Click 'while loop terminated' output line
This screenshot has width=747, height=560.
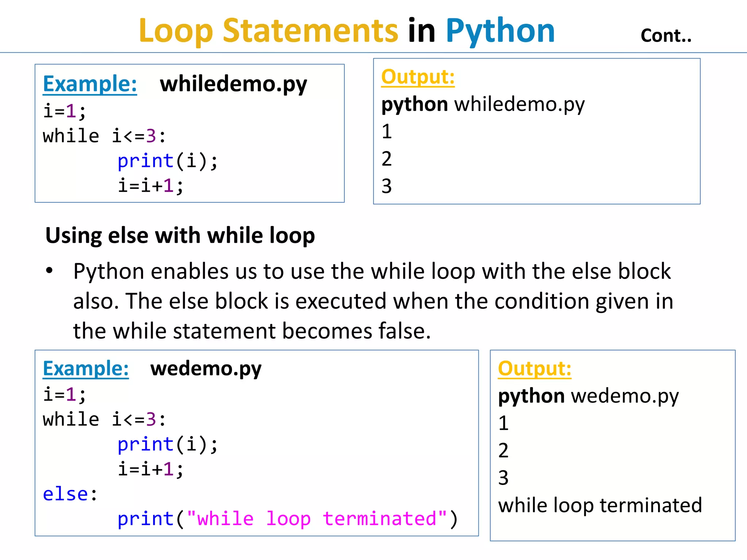600,505
